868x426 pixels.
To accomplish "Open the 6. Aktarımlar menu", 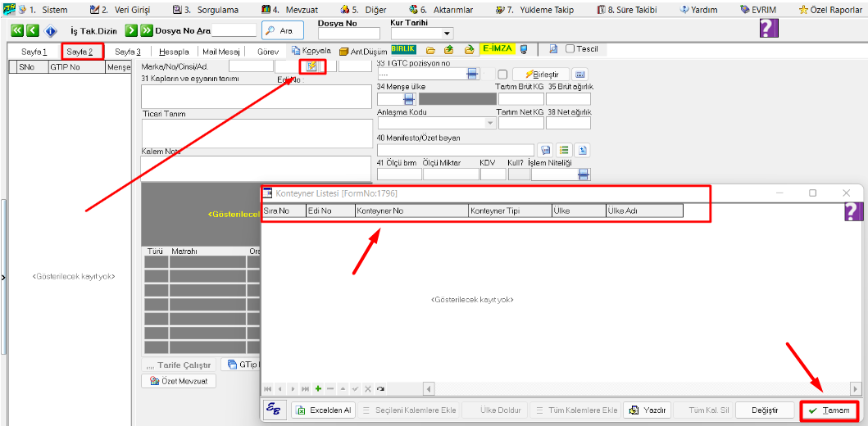I will [441, 9].
